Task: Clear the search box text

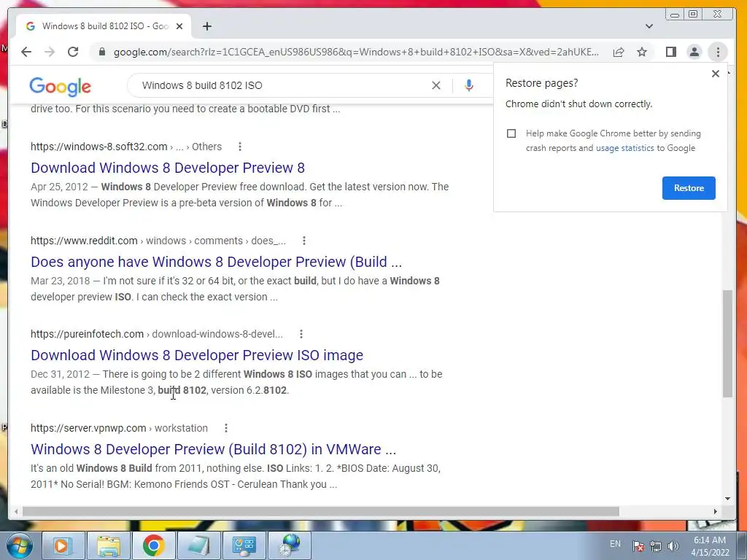Action: pyautogui.click(x=436, y=85)
